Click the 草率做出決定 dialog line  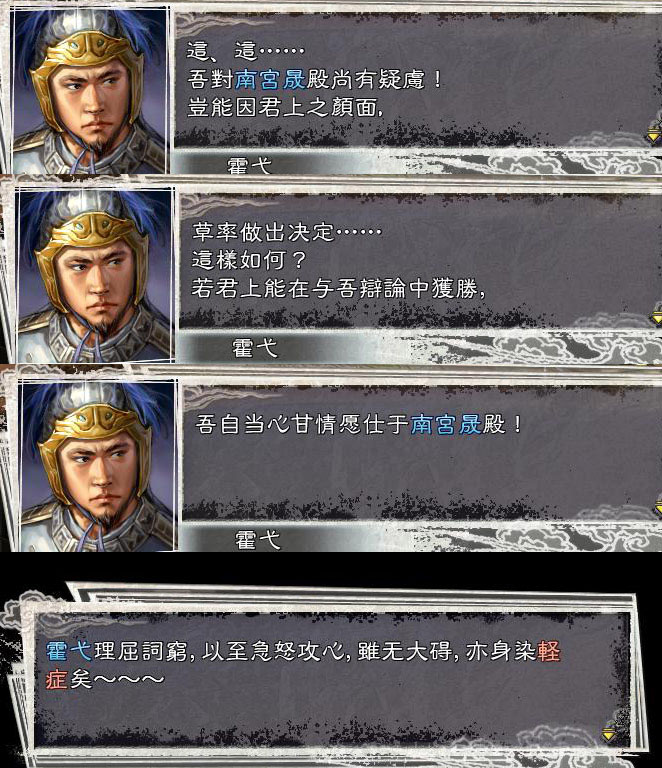tap(286, 232)
